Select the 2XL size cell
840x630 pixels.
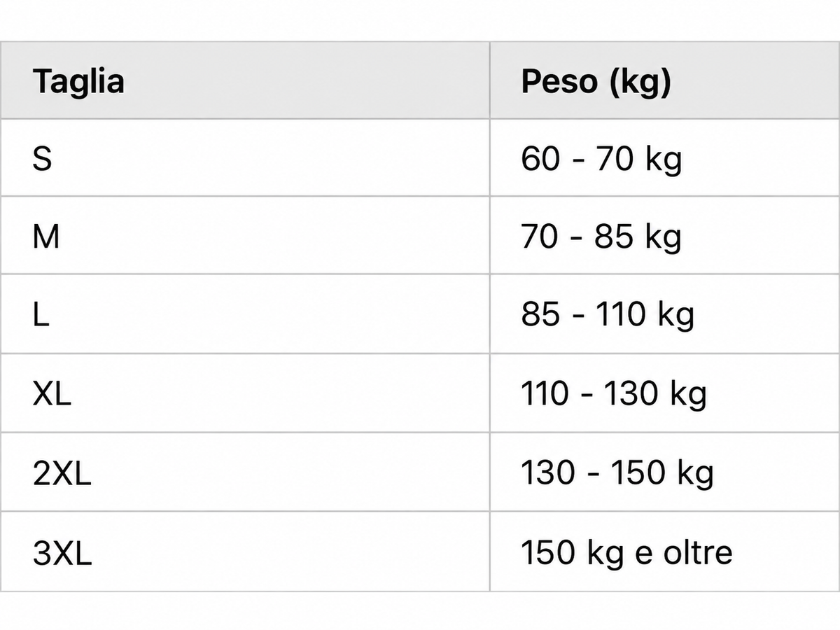(x=245, y=472)
